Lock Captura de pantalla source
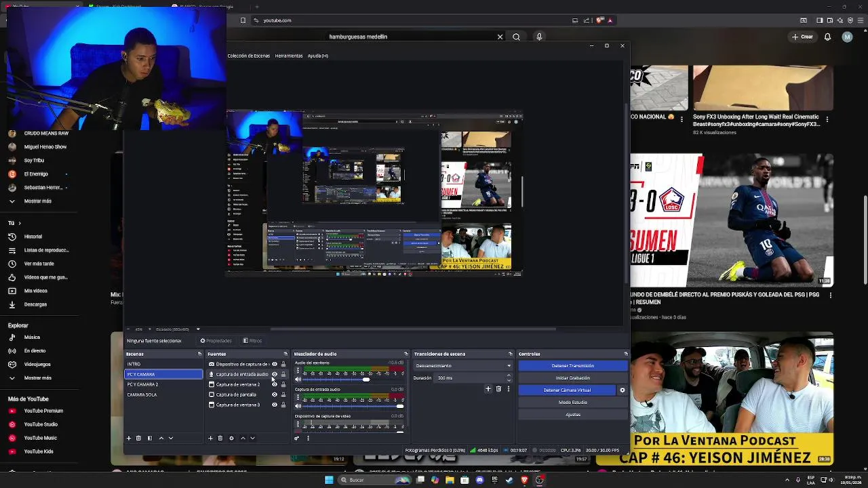868x488 pixels. (x=283, y=394)
